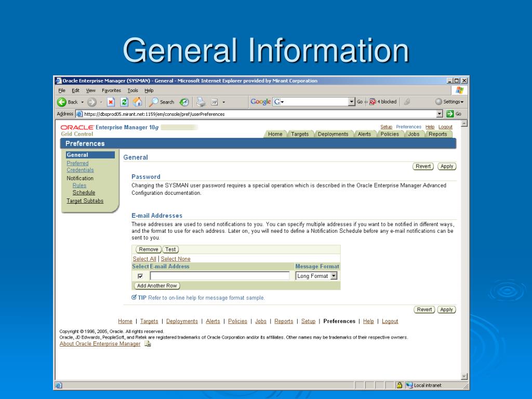Toggle the e-mail row Select checkbox

pos(140,276)
